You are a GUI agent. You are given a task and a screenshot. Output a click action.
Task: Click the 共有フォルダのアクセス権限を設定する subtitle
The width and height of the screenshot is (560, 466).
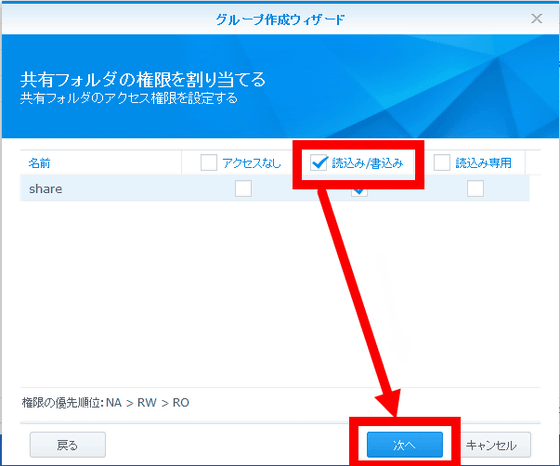pyautogui.click(x=129, y=98)
